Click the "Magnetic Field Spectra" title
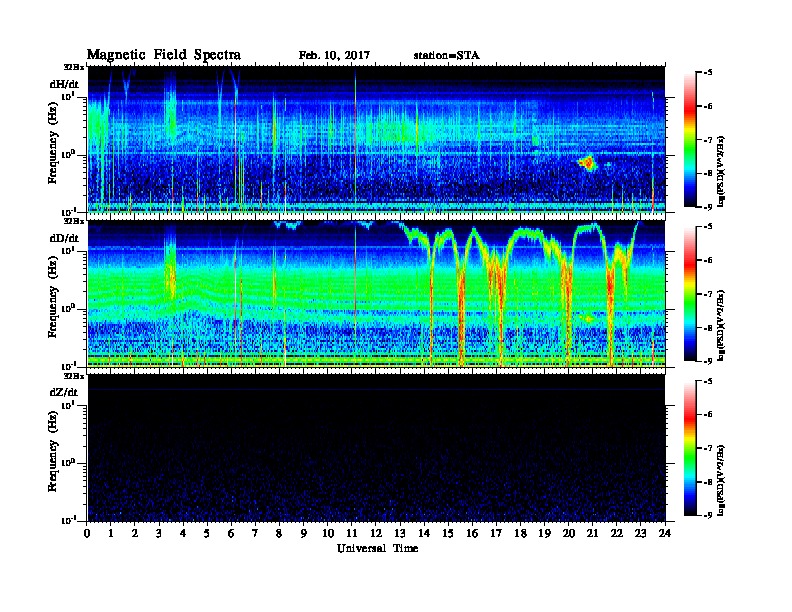Viewport: 792px width, 612px height. pos(164,55)
